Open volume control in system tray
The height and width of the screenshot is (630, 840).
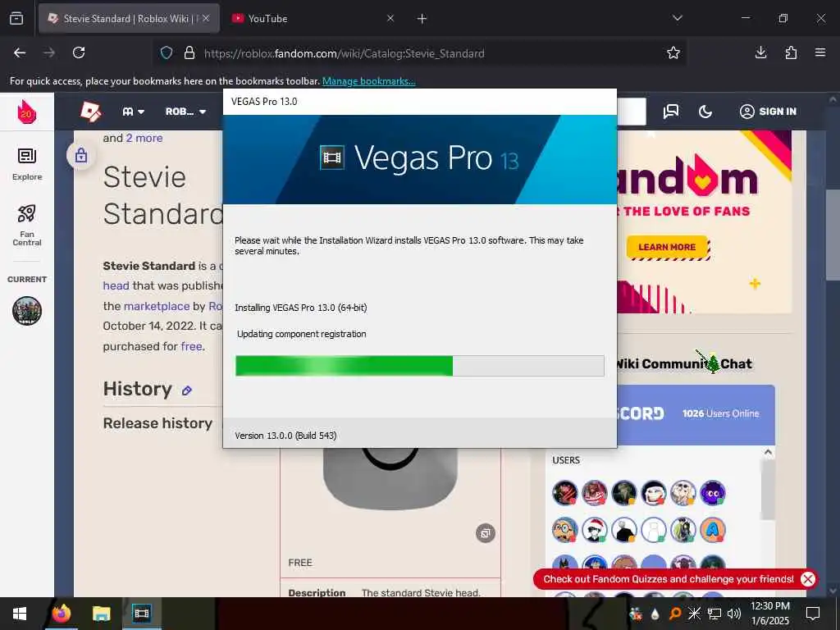(734, 614)
